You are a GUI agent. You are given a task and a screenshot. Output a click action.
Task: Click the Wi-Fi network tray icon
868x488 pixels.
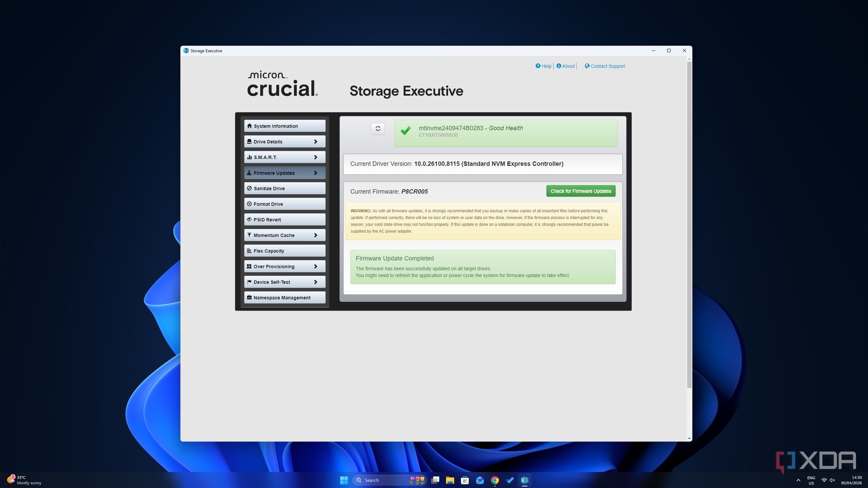824,480
